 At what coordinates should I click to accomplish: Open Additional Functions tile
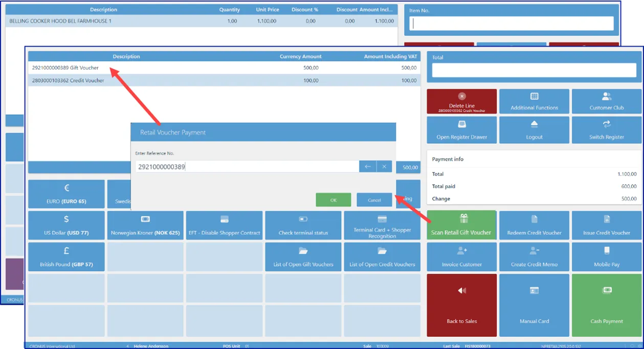point(534,101)
